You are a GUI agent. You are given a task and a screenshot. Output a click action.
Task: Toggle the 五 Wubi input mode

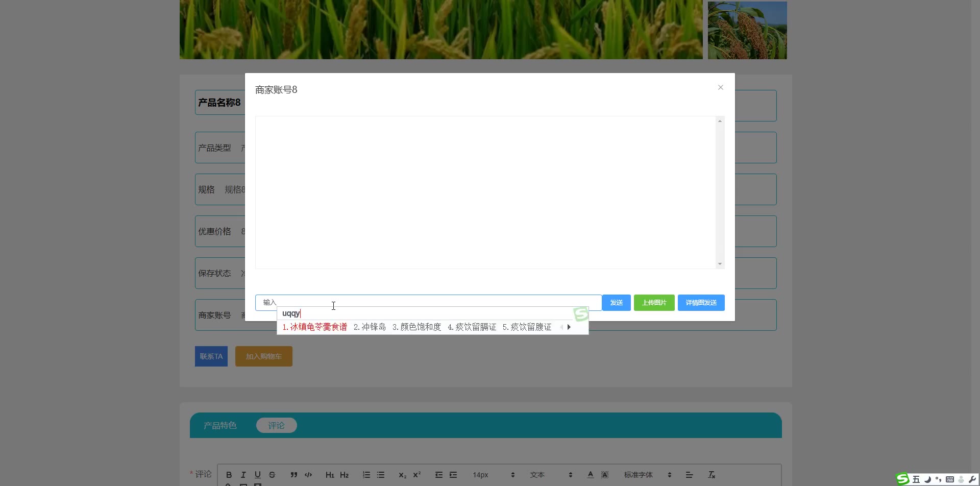pyautogui.click(x=916, y=479)
